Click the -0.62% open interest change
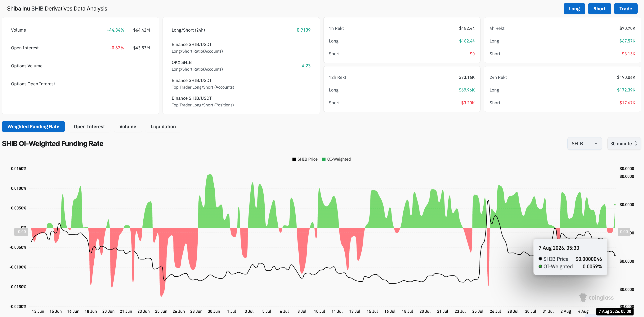This screenshot has height=317, width=644. 117,48
